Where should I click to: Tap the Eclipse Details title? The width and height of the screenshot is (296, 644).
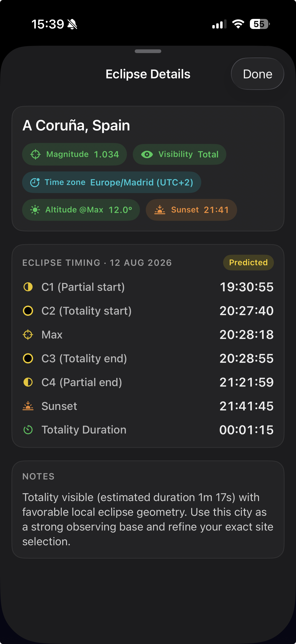pos(148,74)
